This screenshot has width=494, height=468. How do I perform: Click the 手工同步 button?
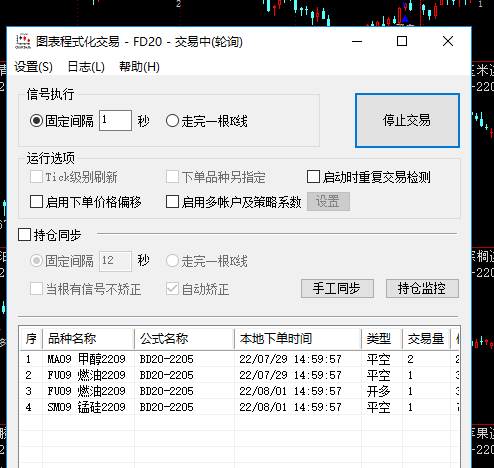[337, 288]
